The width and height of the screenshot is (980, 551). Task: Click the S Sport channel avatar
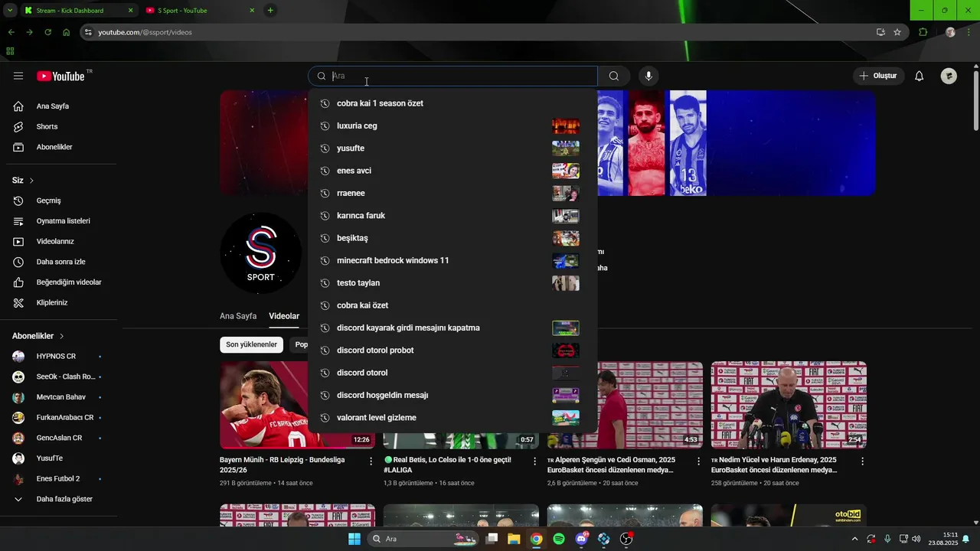(x=260, y=253)
